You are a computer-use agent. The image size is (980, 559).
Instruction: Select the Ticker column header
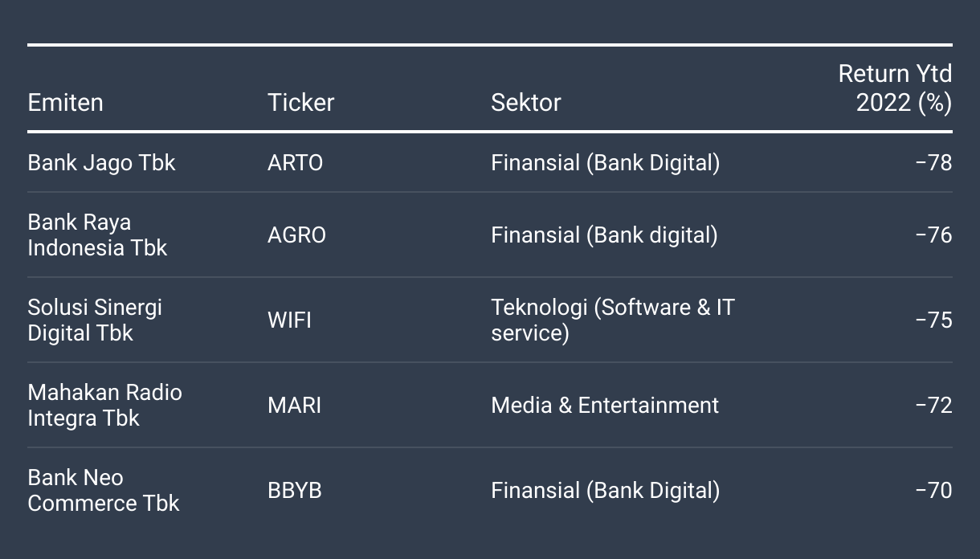coord(300,103)
